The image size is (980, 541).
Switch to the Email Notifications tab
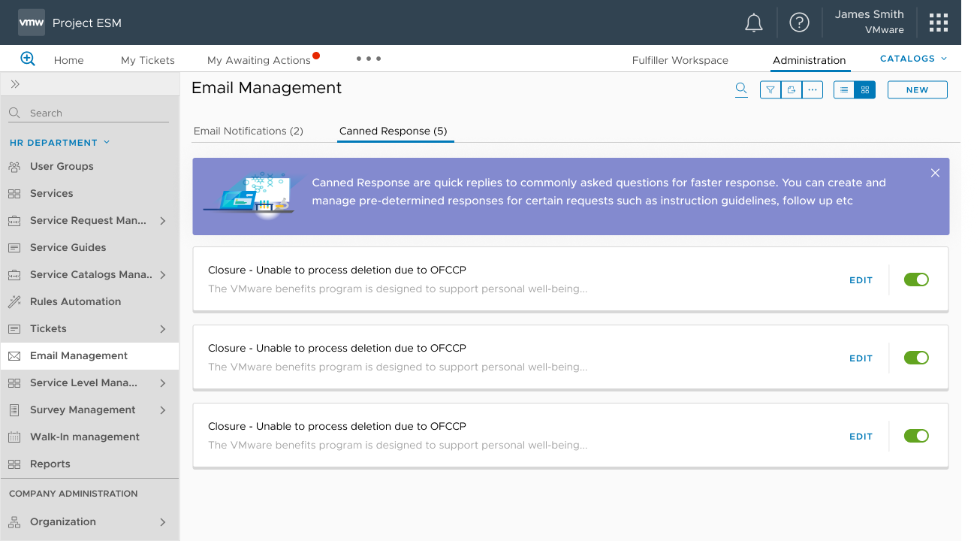[249, 130]
